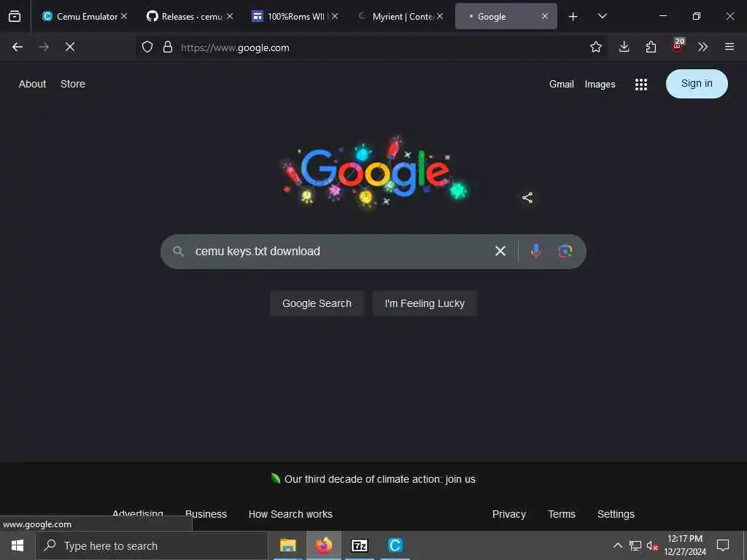Open tracking protection shield icon
747x560 pixels.
click(x=147, y=47)
